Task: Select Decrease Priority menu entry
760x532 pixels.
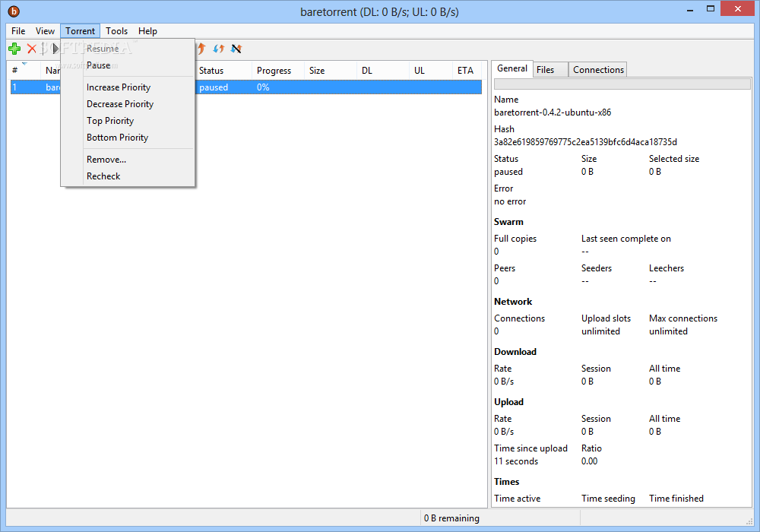Action: click(x=128, y=104)
